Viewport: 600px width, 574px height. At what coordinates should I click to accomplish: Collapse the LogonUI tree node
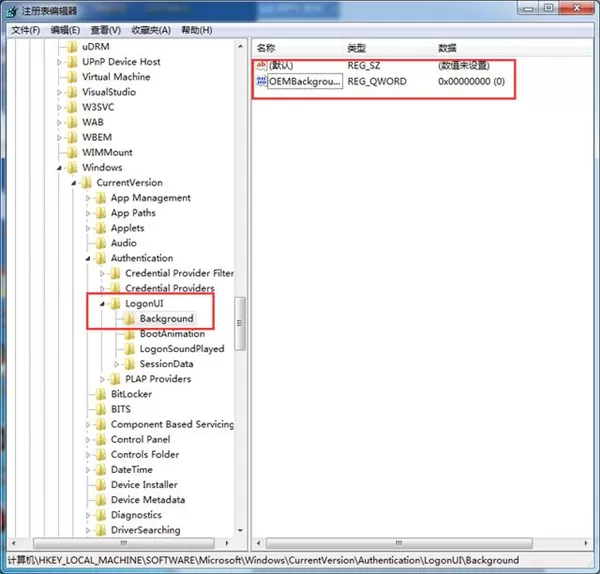point(102,304)
